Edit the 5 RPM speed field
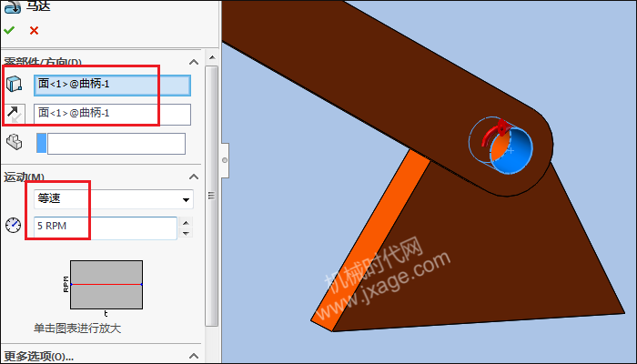637x364 pixels. coord(106,227)
